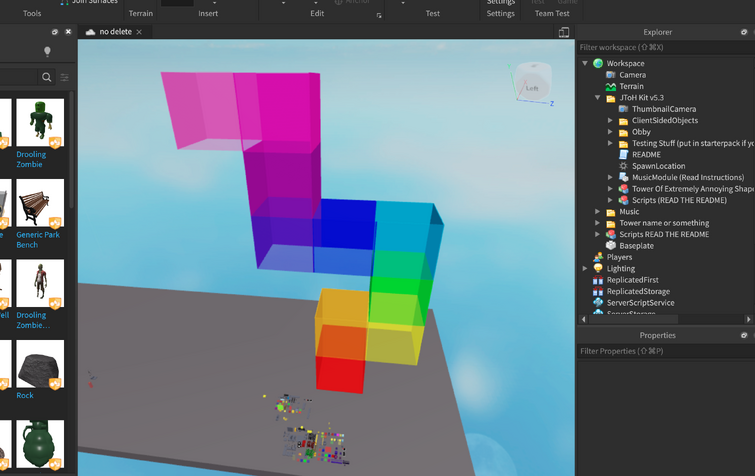The width and height of the screenshot is (755, 476).
Task: Collapse the Workspace tree node
Action: 585,63
